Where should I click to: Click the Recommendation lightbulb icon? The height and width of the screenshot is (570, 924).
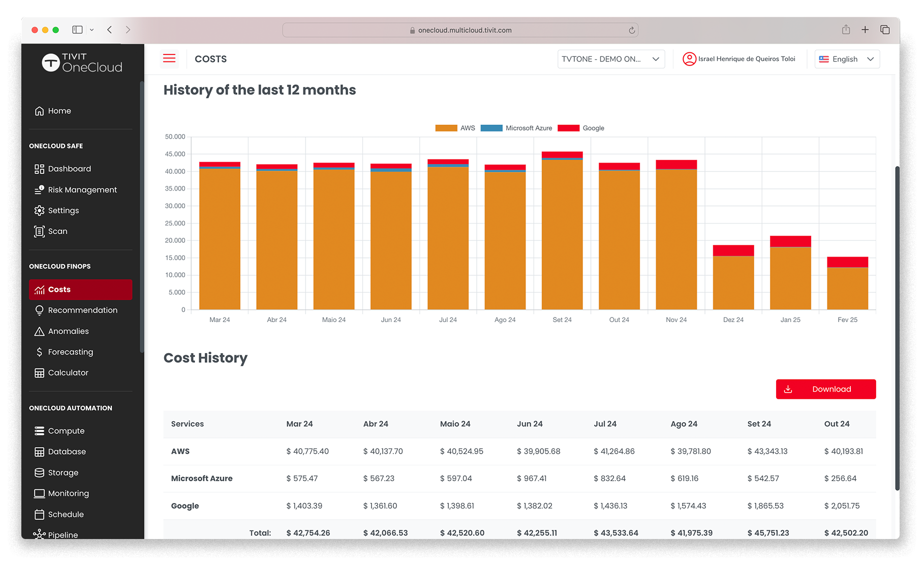[x=39, y=310]
